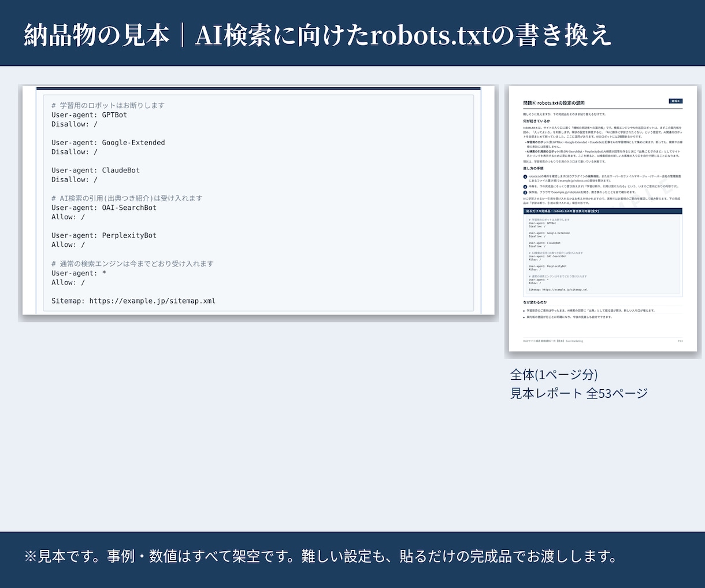The width and height of the screenshot is (705, 588).
Task: Select "User-agent: PerplexityBot" in enlarged code
Action: tap(104, 235)
